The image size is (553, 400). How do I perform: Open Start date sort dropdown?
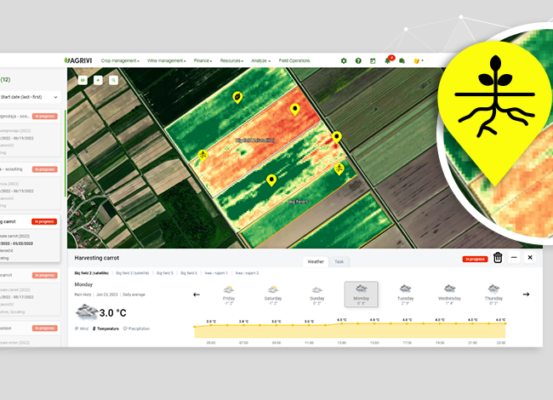29,97
